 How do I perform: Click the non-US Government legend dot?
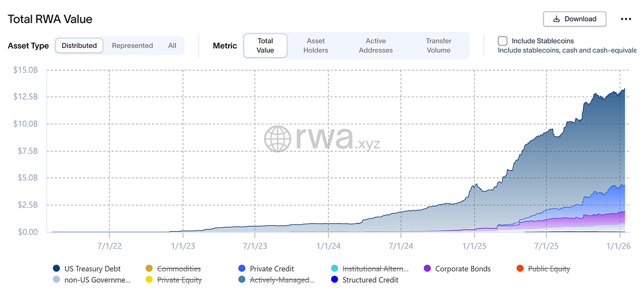coord(56,279)
